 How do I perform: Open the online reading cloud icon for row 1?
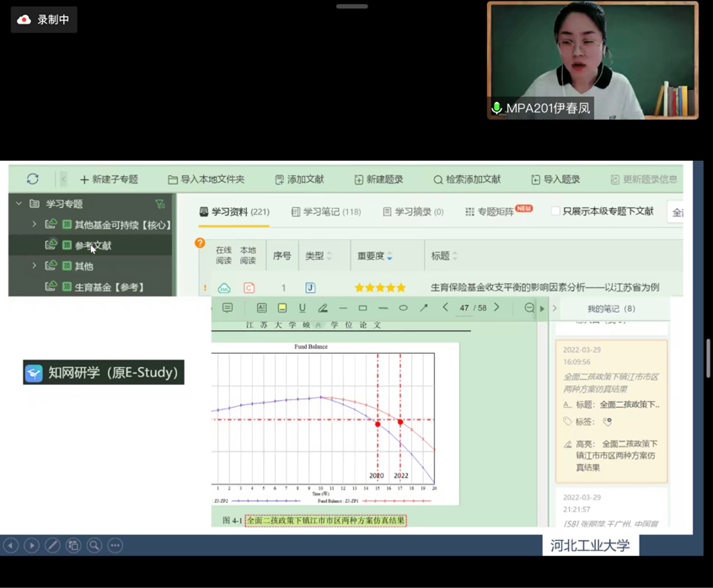point(224,288)
